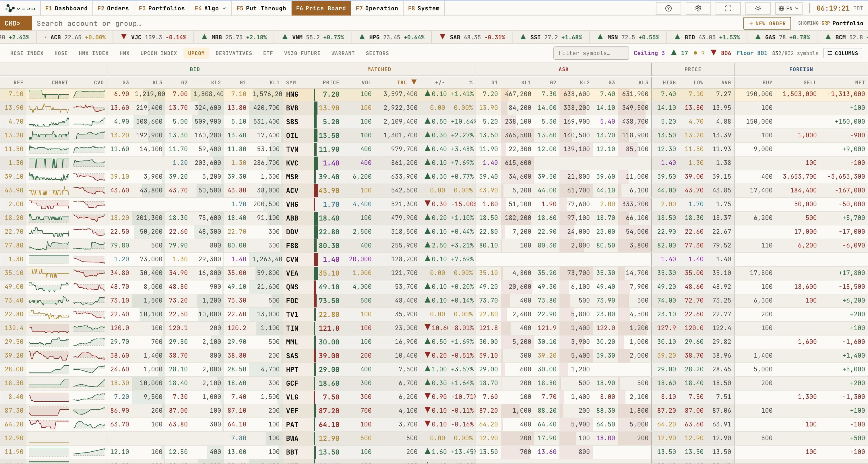The image size is (868, 464).
Task: Click VNM ticker up-arrow item
Action: coord(313,37)
